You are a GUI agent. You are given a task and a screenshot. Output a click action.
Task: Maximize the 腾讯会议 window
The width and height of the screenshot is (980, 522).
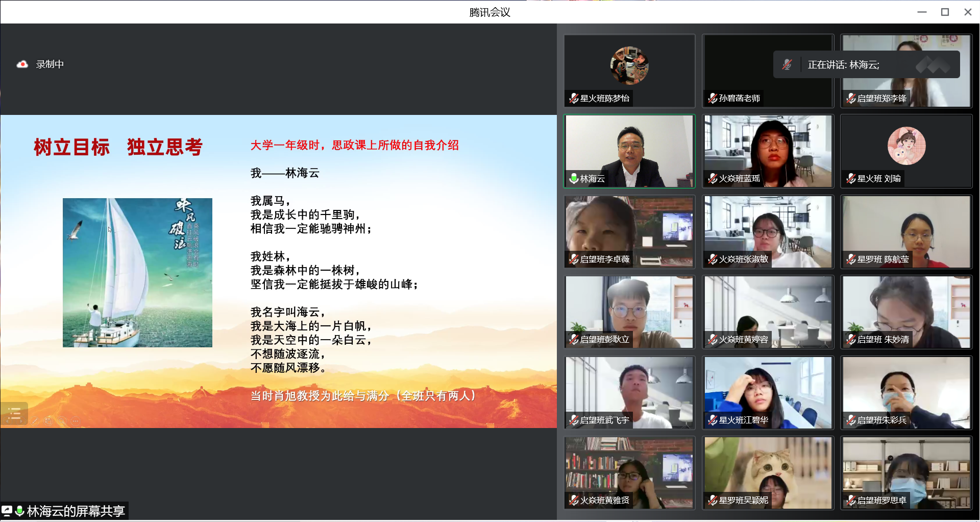[x=945, y=12]
